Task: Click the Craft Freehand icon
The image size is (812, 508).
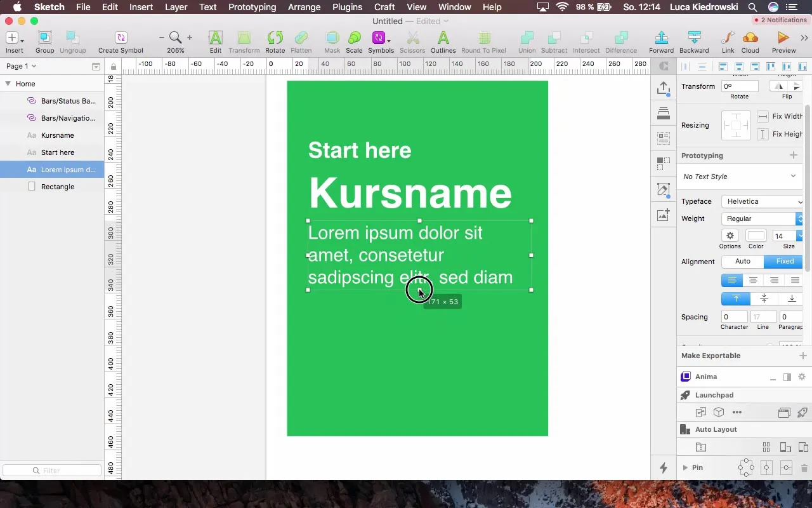Action: [x=664, y=189]
